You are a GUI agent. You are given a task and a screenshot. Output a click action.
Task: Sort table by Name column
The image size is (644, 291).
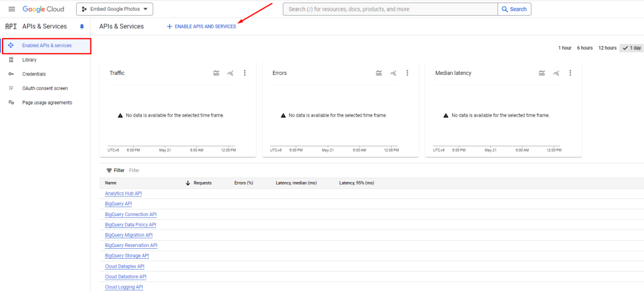point(111,183)
